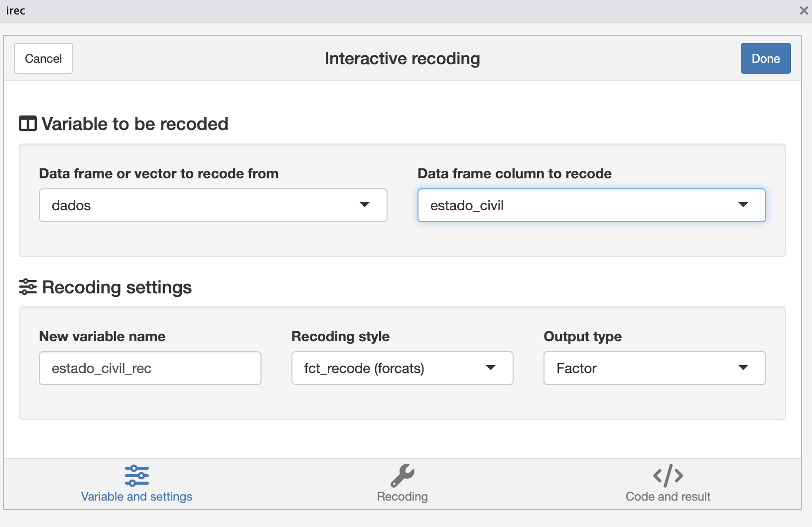The height and width of the screenshot is (527, 812).
Task: Open the Output type Factor dropdown
Action: point(654,368)
